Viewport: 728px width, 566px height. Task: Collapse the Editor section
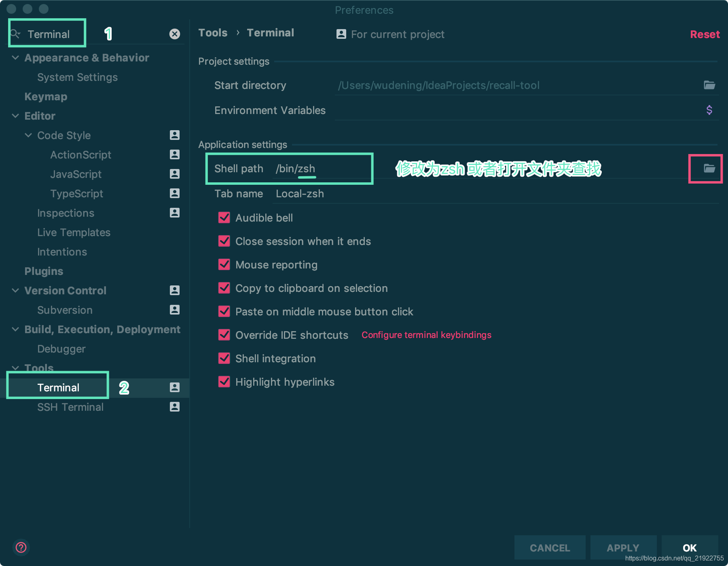[15, 116]
